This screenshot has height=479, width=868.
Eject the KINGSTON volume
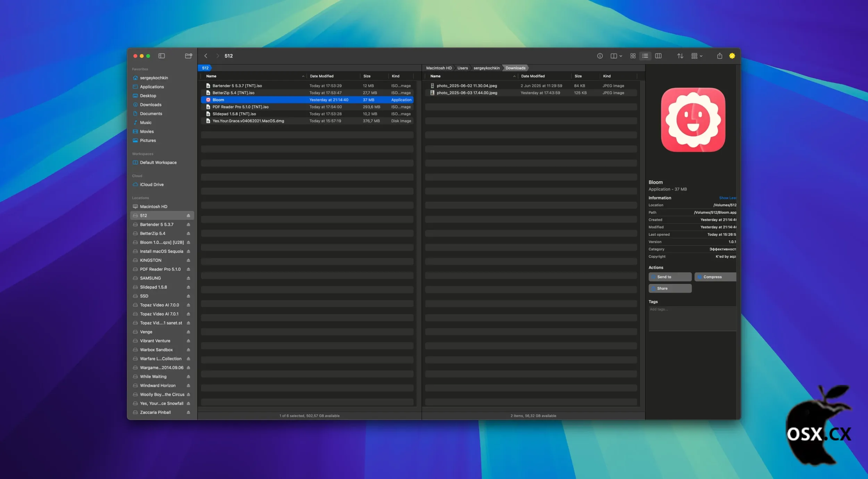coord(188,260)
